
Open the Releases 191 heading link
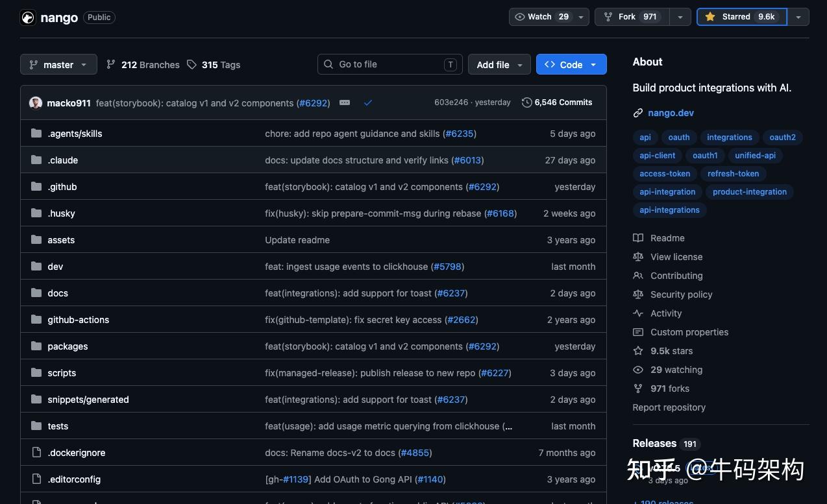pos(666,444)
